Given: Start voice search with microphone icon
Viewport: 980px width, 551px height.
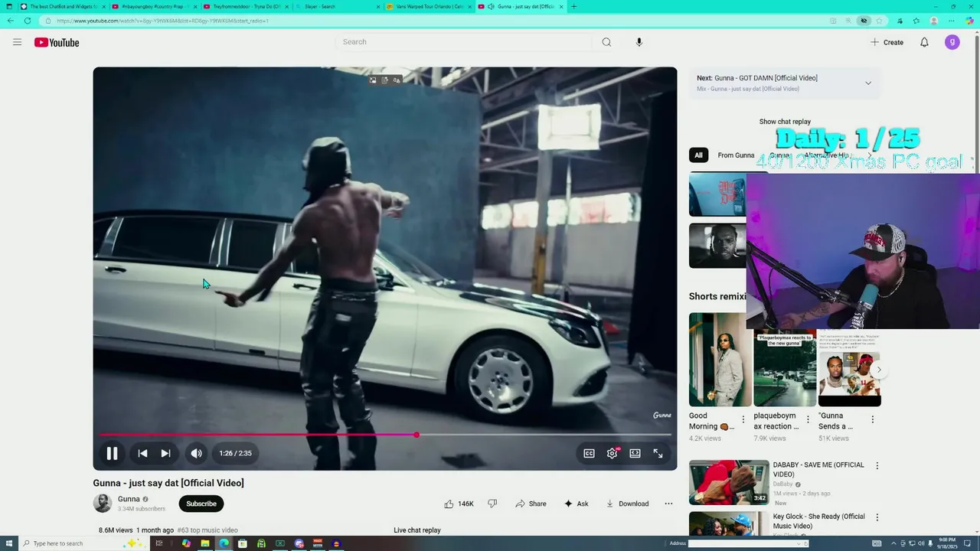Looking at the screenshot, I should [x=639, y=42].
